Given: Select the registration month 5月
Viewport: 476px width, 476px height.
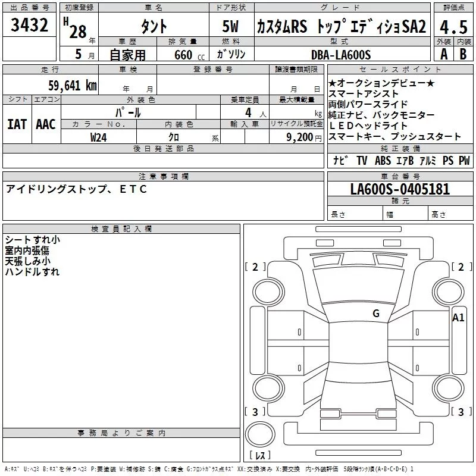Looking at the screenshot, I should (x=84, y=54).
